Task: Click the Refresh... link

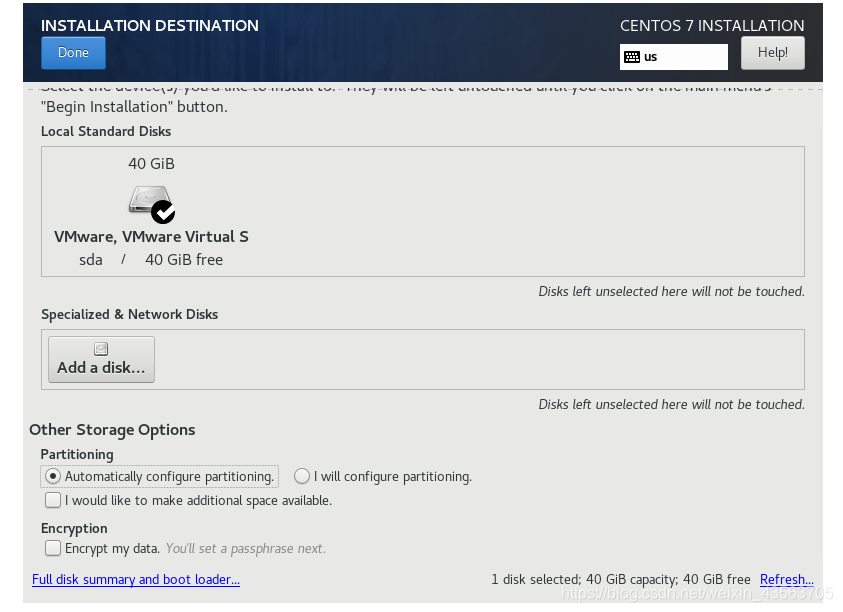Action: click(x=787, y=580)
